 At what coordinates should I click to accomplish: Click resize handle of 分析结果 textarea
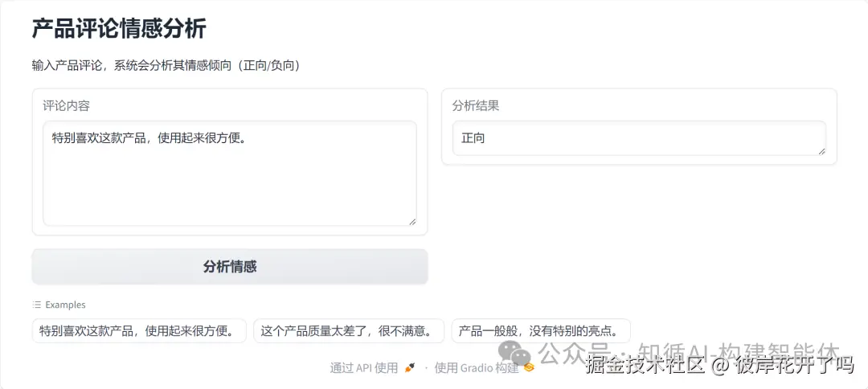tap(821, 150)
